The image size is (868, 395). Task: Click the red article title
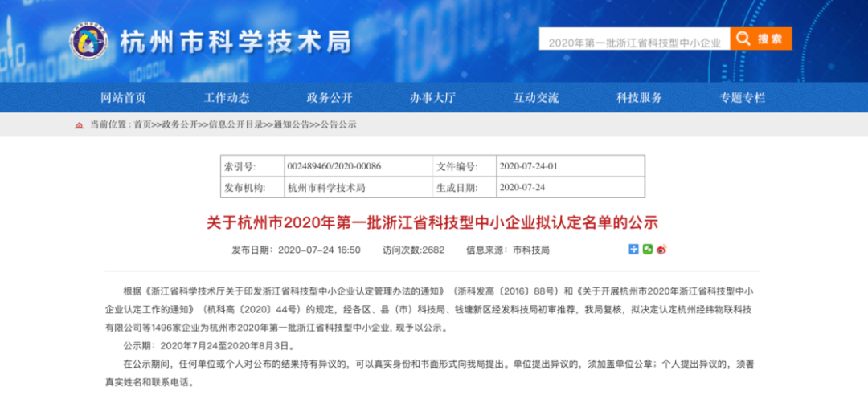pyautogui.click(x=432, y=223)
